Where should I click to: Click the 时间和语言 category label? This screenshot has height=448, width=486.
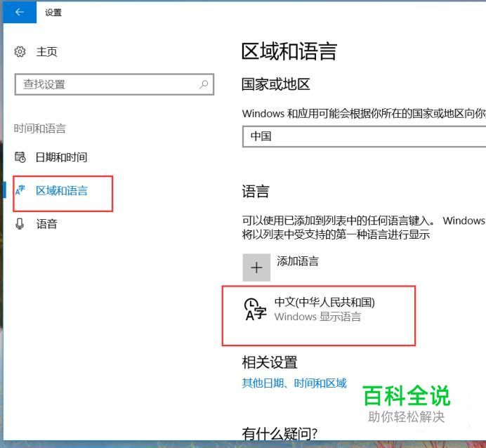coord(39,129)
